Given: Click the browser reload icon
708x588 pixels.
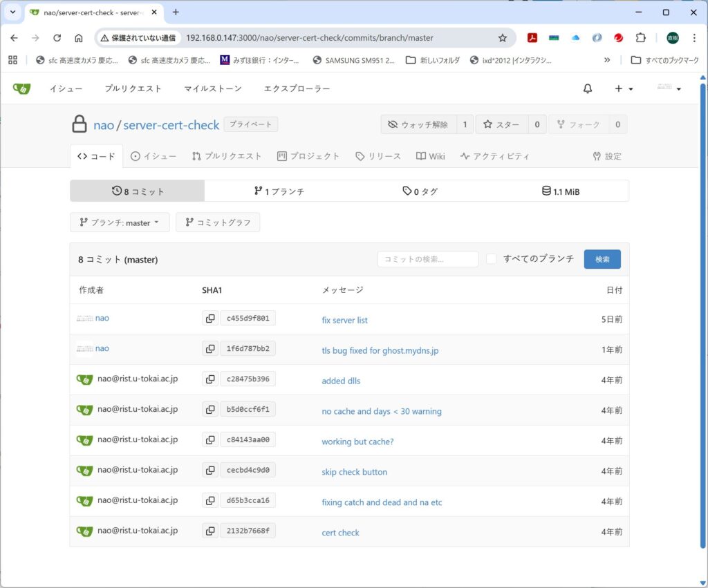Looking at the screenshot, I should [57, 38].
